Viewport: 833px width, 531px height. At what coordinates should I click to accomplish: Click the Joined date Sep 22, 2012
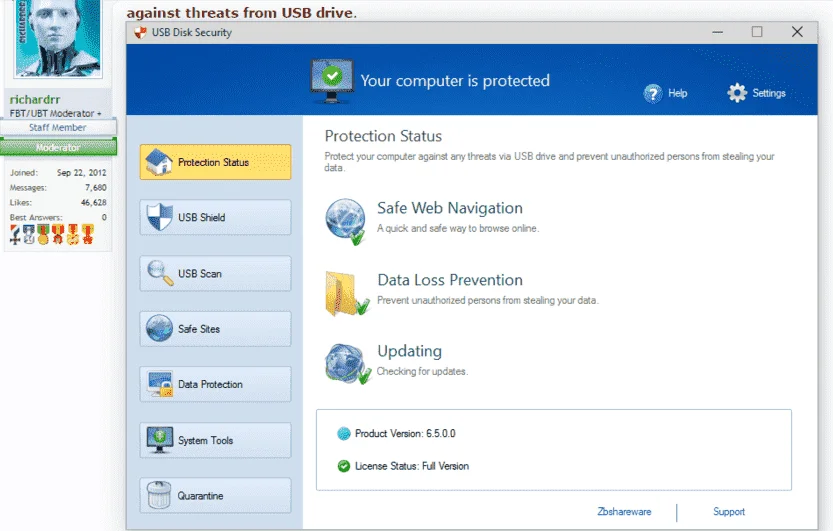pos(81,173)
